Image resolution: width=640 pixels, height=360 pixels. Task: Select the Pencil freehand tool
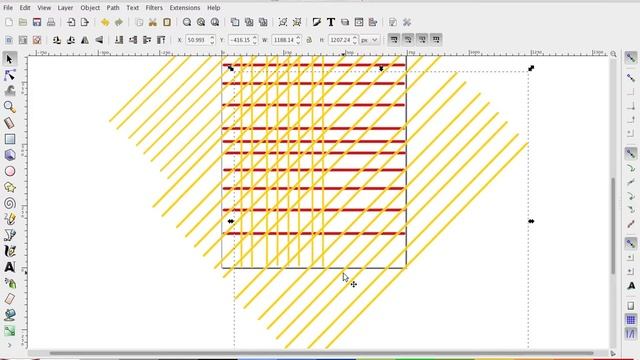click(x=10, y=219)
